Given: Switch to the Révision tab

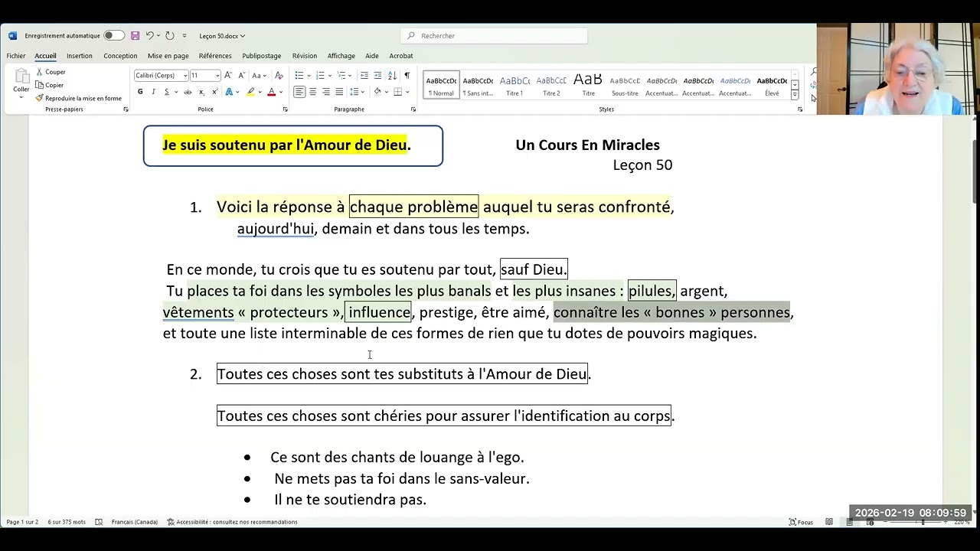Looking at the screenshot, I should click(x=304, y=56).
